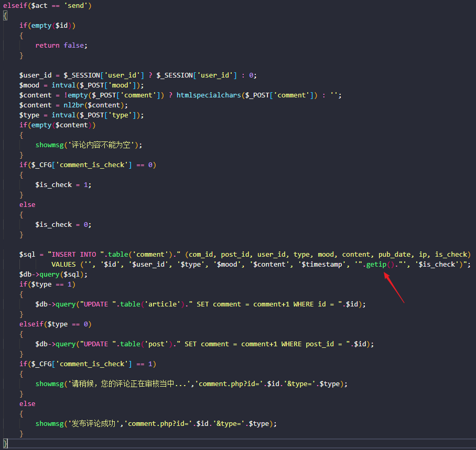Click the line if($_CFG['comment_is_check'] == 0)

(88, 165)
